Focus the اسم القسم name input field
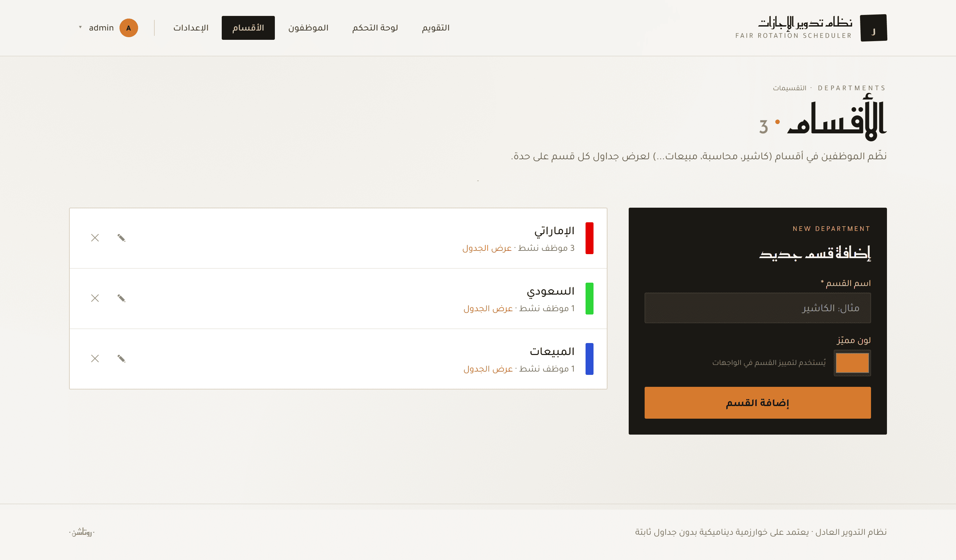 point(757,308)
